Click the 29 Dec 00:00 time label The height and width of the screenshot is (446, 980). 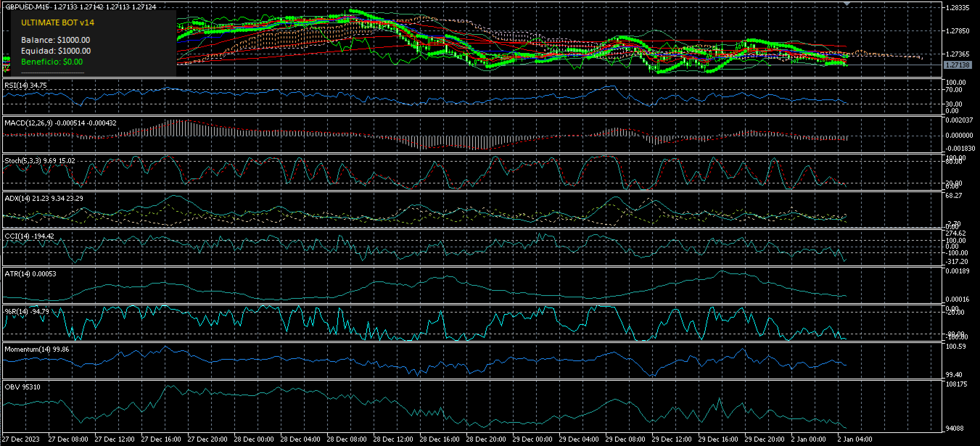[533, 439]
